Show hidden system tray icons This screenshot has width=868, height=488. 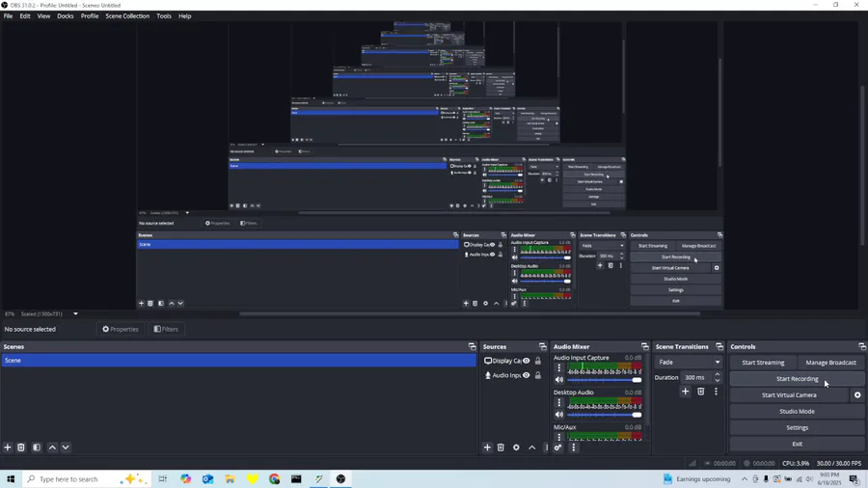coord(744,479)
